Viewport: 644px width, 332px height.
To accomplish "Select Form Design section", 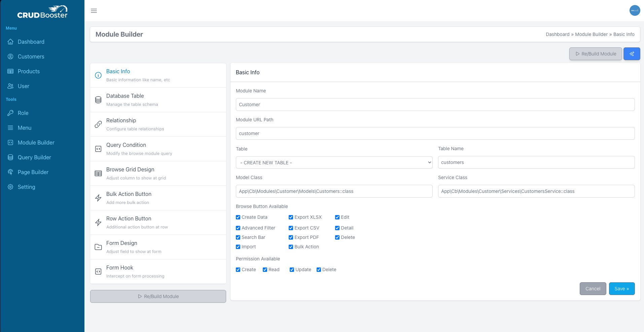I will point(158,247).
